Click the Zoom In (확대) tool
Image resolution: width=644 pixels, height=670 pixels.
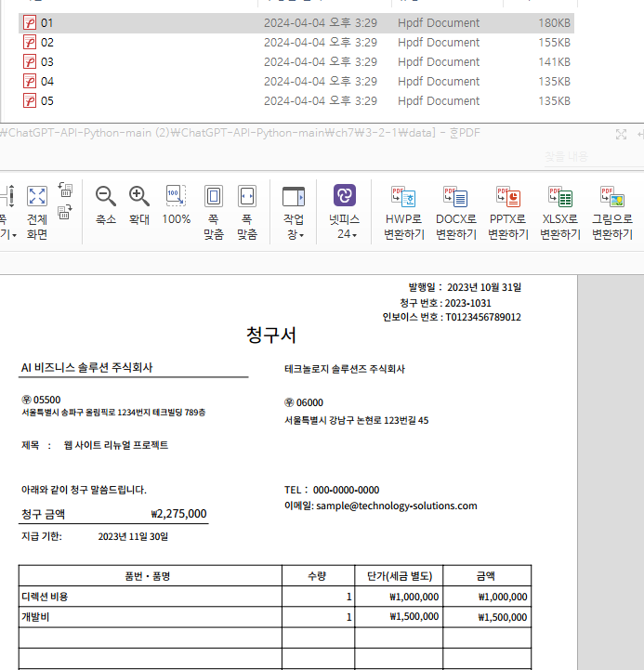point(138,205)
